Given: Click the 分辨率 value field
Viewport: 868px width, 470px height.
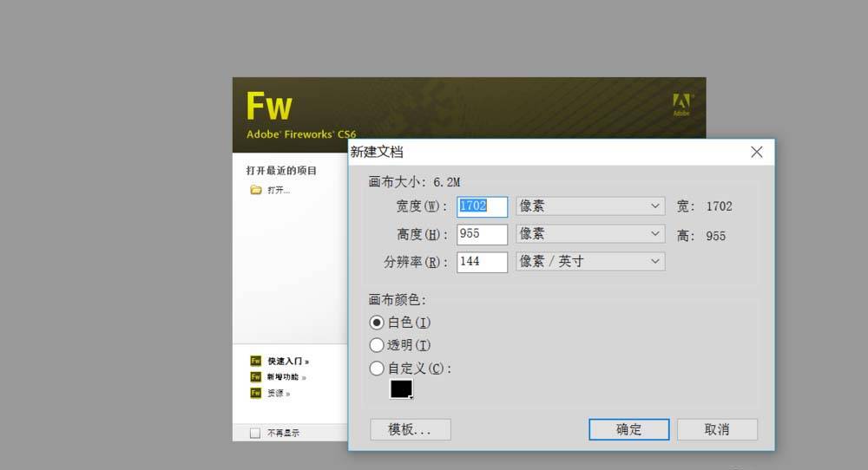Looking at the screenshot, I should click(482, 261).
